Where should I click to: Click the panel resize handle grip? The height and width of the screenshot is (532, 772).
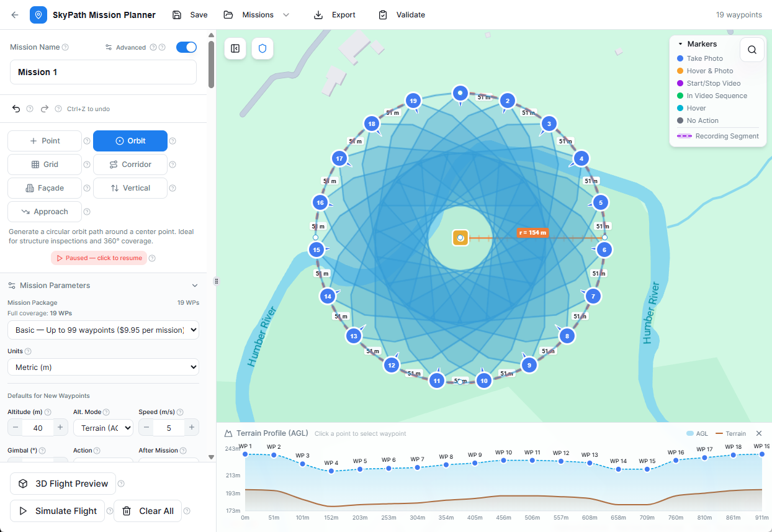click(216, 281)
